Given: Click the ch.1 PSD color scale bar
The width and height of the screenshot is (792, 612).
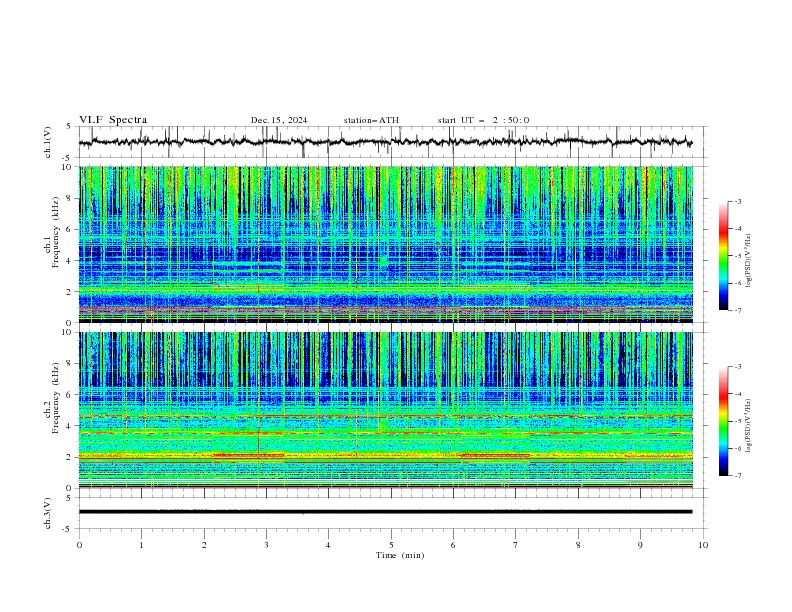Looking at the screenshot, I should (x=724, y=256).
